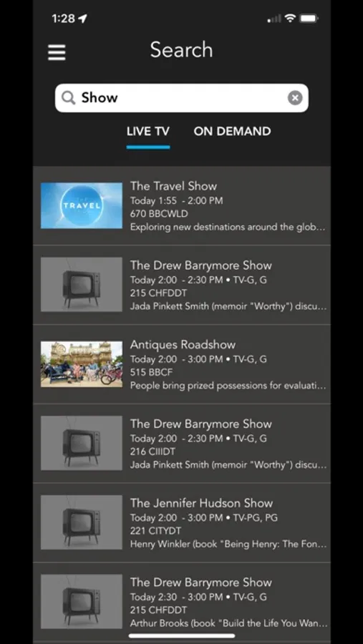Tap the Search page title
The image size is (363, 644).
click(181, 49)
